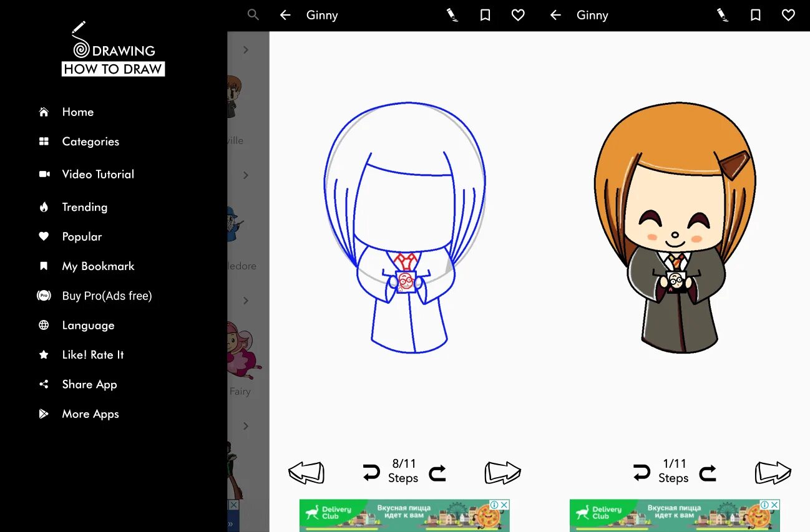Expand the chevron below Dumbledore row
The width and height of the screenshot is (810, 532).
[246, 301]
